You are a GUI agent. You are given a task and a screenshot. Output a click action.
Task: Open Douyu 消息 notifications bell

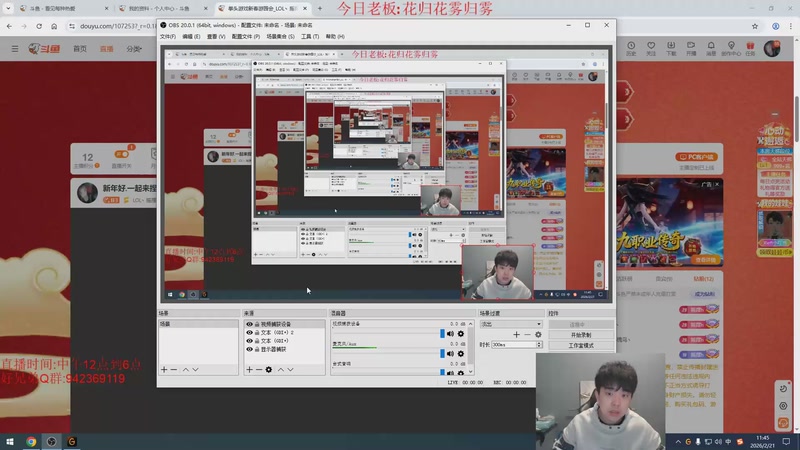pyautogui.click(x=711, y=48)
